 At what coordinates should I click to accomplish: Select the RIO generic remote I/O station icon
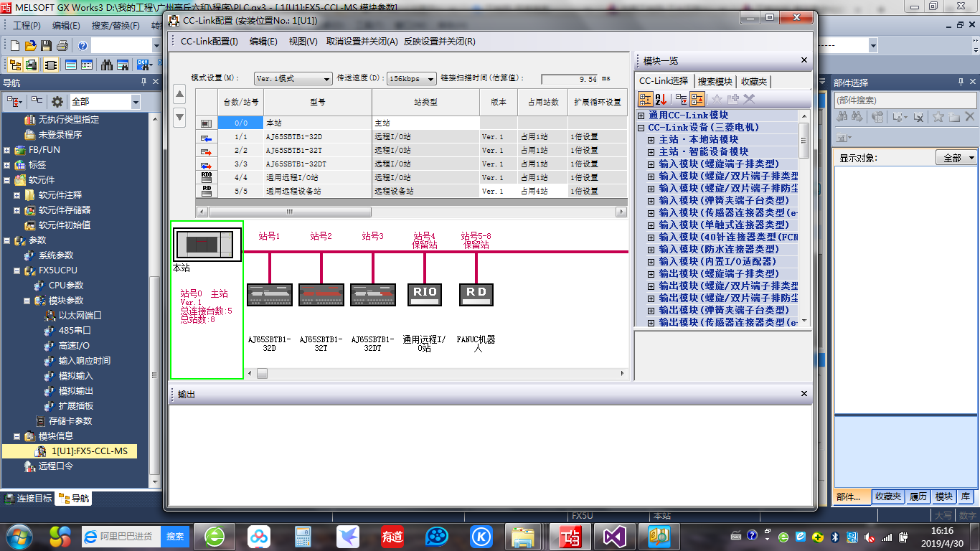click(425, 293)
